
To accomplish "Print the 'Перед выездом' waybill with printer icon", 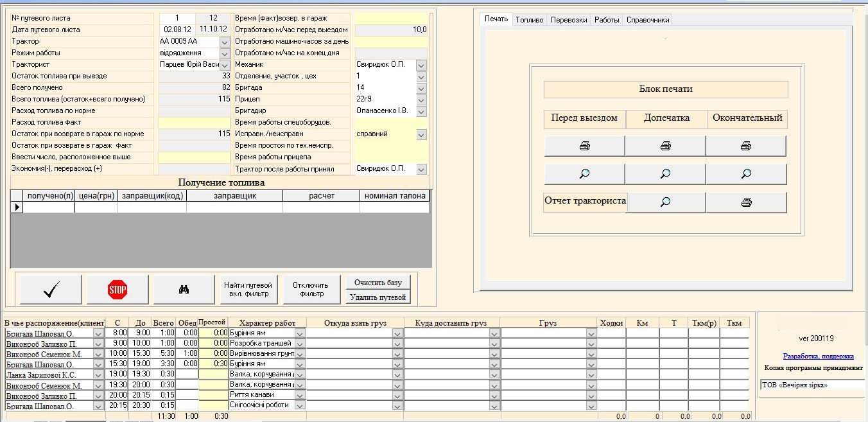I will click(x=584, y=146).
